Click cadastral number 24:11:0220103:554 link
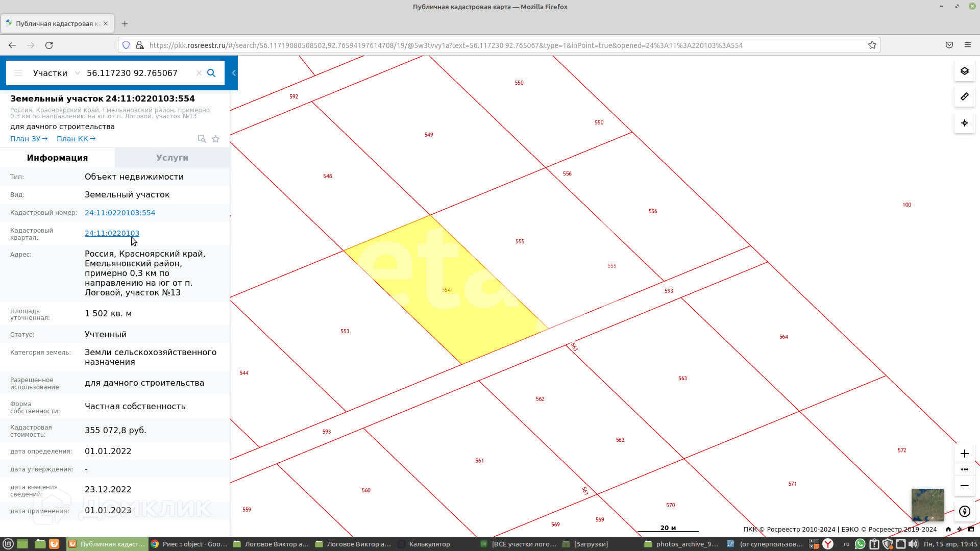The width and height of the screenshot is (980, 551). [120, 213]
